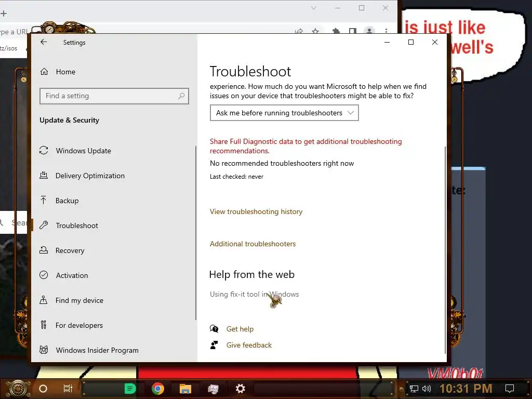Viewport: 532px width, 399px height.
Task: Click the Get help chat icon
Action: coord(214,329)
